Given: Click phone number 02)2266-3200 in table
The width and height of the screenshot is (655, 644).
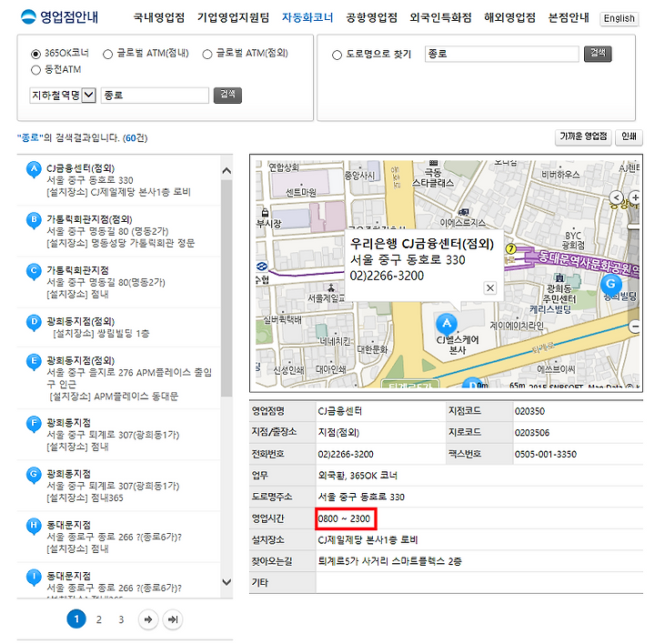Looking at the screenshot, I should (x=346, y=455).
